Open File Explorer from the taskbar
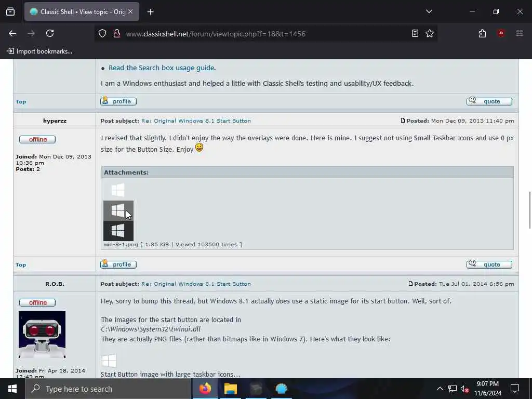 (x=230, y=389)
